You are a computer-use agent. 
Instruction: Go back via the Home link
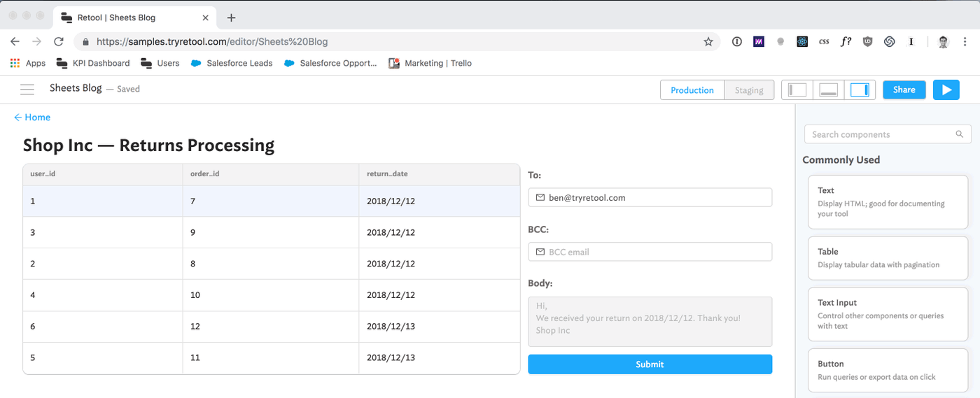click(x=32, y=118)
